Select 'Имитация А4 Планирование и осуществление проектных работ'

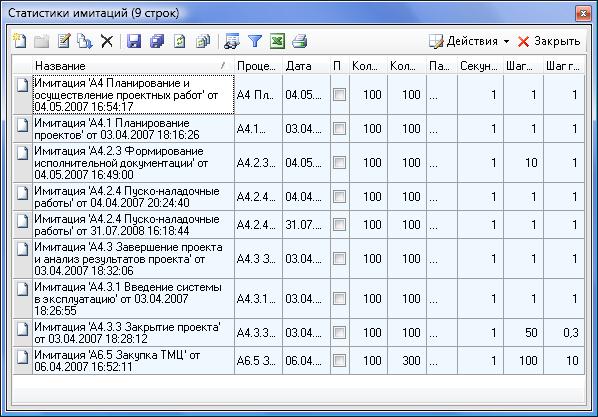point(133,95)
